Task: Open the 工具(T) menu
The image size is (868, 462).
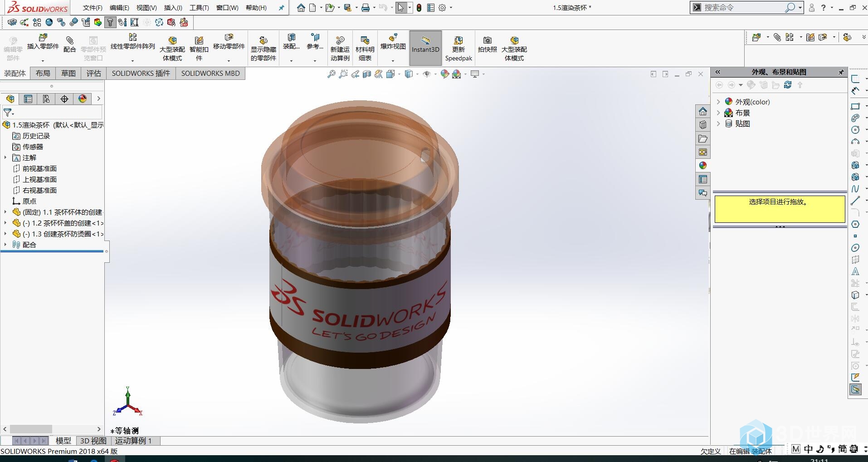Action: click(199, 8)
